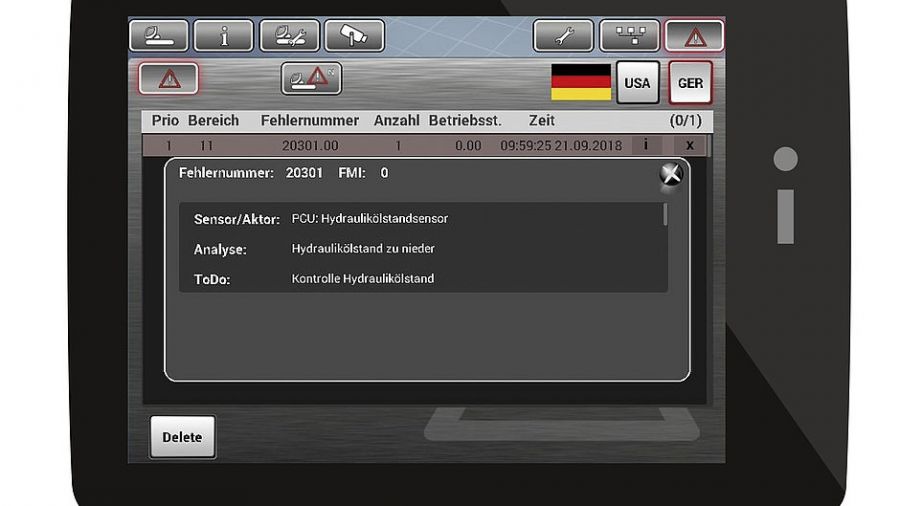Screen dimensions: 900x506
Task: Open the machine service tools icon
Action: pos(290,36)
